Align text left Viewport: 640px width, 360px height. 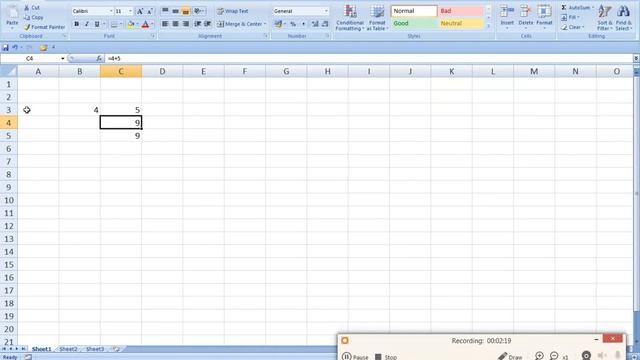[165, 24]
